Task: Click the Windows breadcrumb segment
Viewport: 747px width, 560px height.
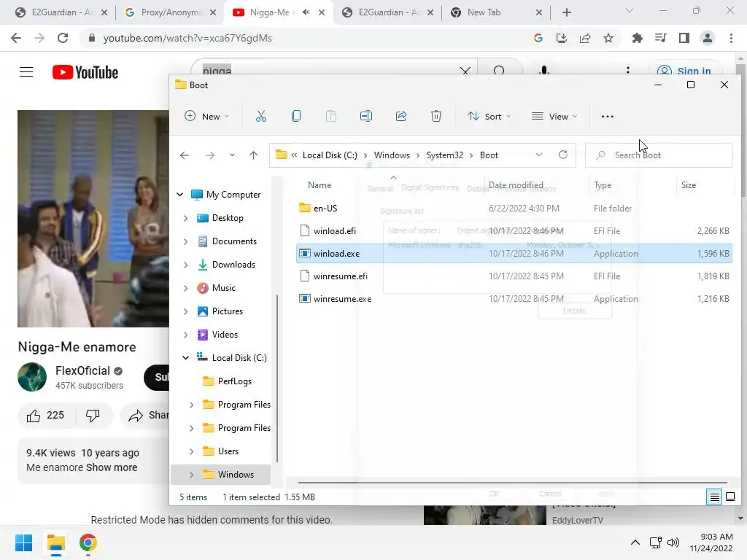Action: tap(392, 155)
